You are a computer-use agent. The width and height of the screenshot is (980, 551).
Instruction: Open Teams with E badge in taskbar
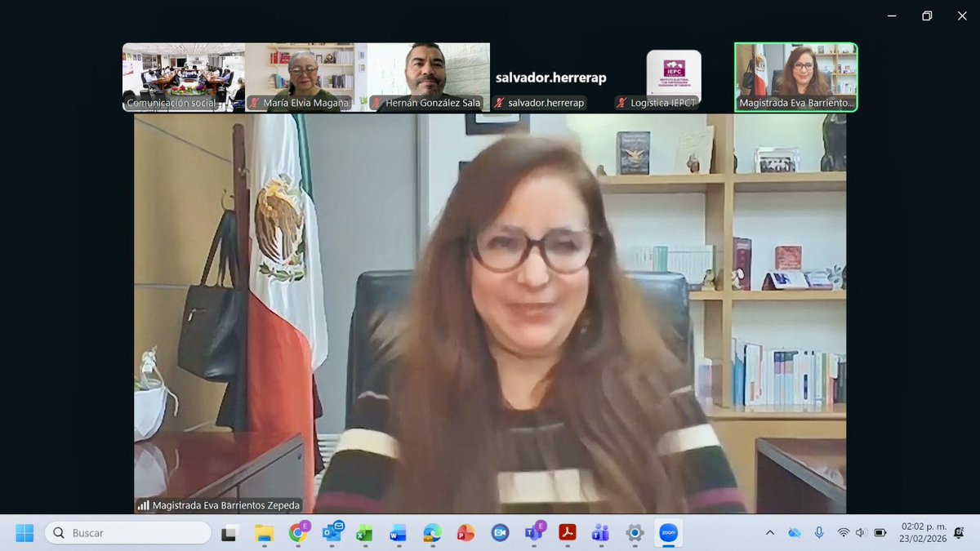pyautogui.click(x=534, y=533)
